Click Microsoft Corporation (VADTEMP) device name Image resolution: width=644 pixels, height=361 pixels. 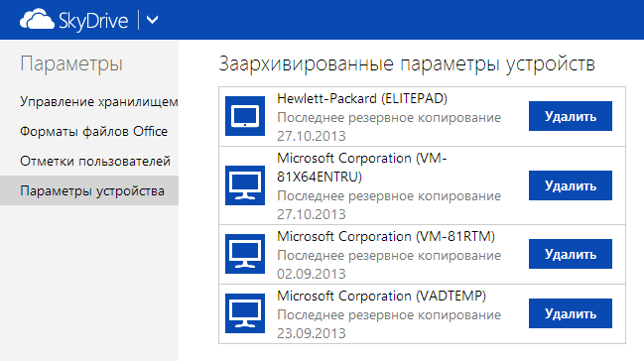[x=381, y=297]
